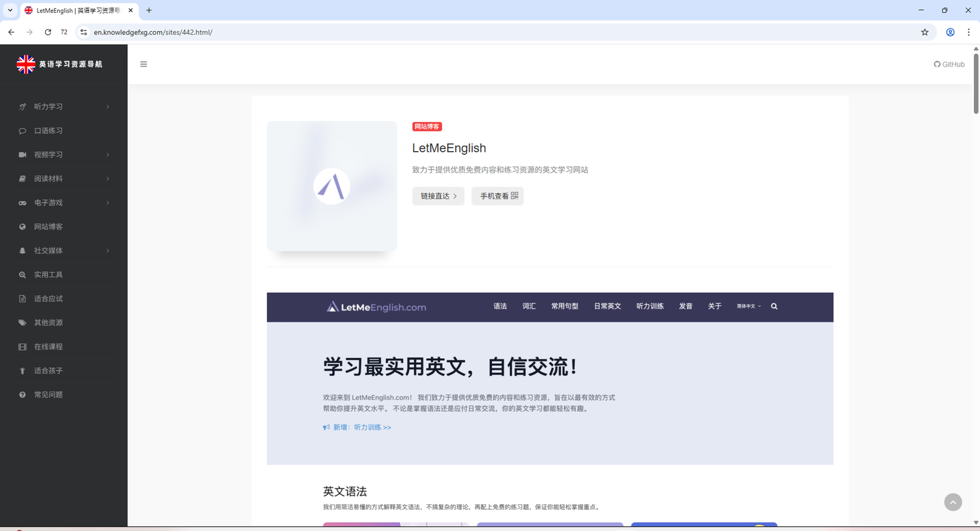Open the Chrome profile icon
This screenshot has width=980, height=531.
click(950, 32)
